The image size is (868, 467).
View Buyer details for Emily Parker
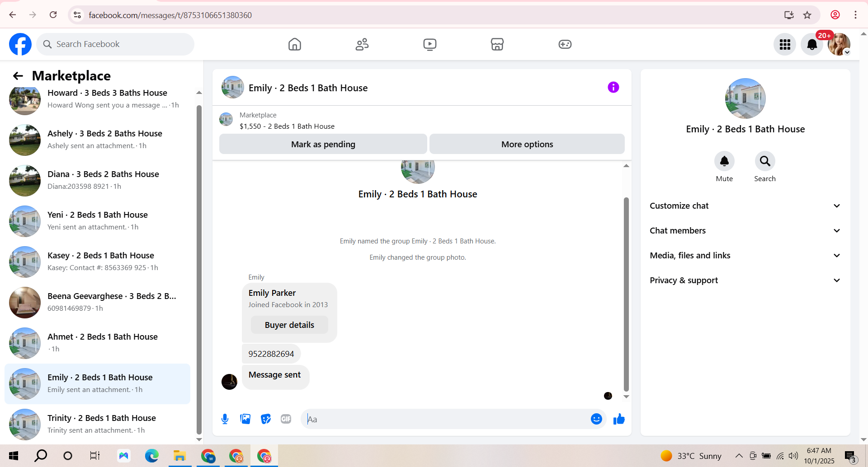(289, 325)
